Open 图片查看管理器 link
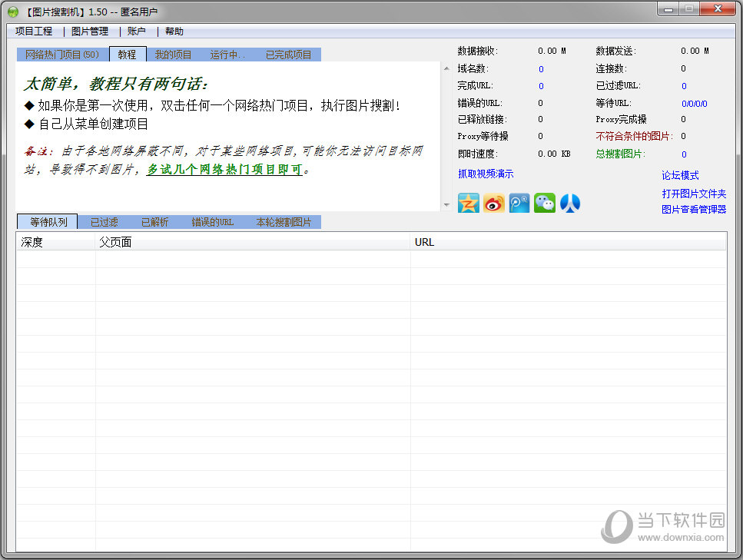 (x=694, y=210)
